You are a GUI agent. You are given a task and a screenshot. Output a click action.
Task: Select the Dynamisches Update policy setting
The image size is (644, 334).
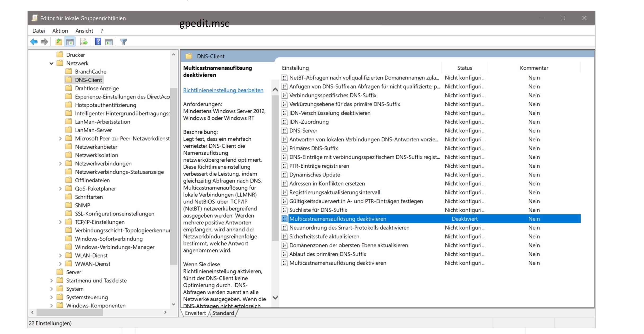314,175
